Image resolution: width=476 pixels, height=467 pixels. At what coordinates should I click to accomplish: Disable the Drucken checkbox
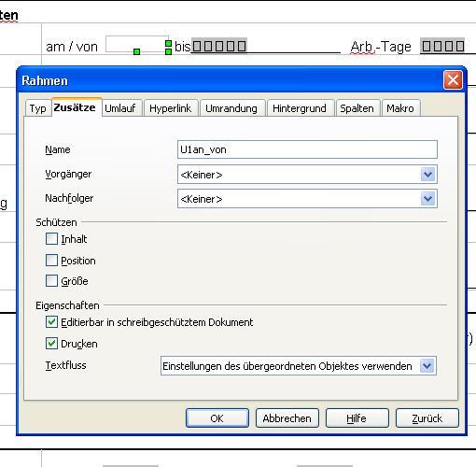coord(51,344)
